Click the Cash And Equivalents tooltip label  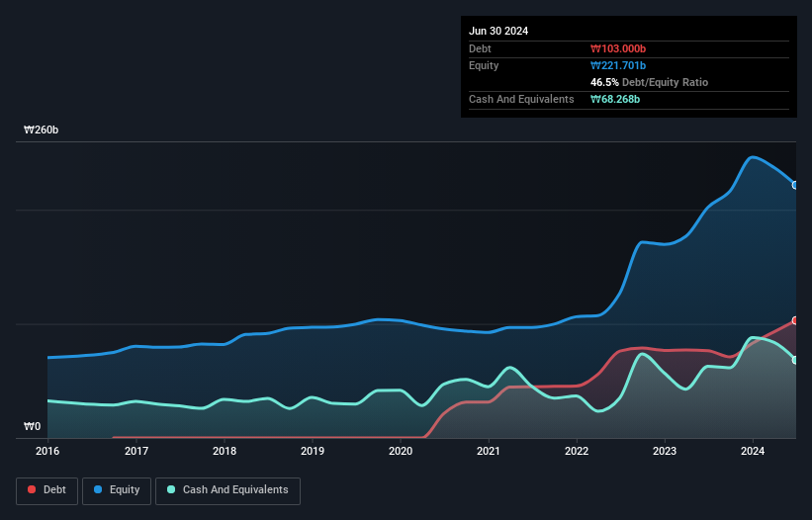coord(521,99)
